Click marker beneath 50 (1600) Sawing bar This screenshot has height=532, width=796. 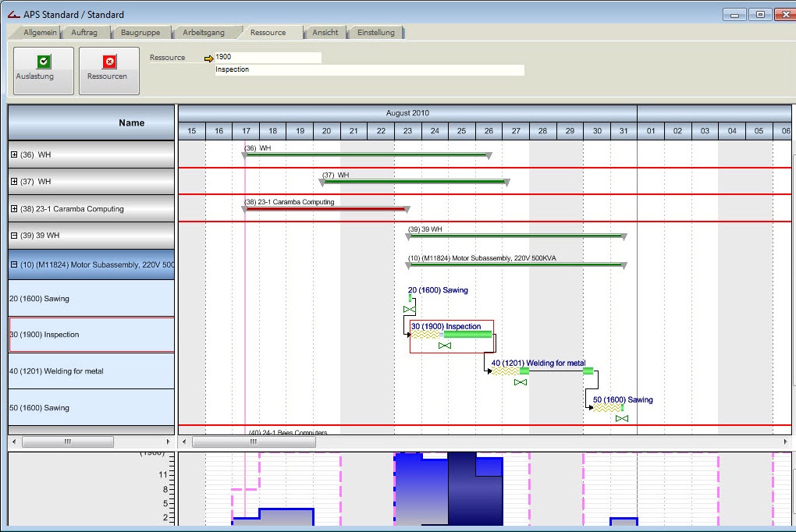point(620,419)
